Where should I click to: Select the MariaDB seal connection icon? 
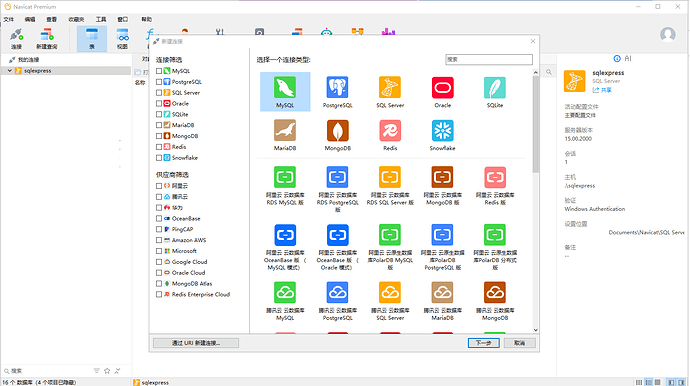click(x=285, y=131)
